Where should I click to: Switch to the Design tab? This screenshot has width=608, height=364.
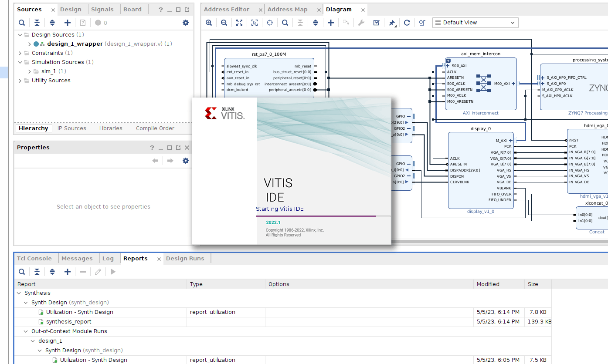click(71, 10)
